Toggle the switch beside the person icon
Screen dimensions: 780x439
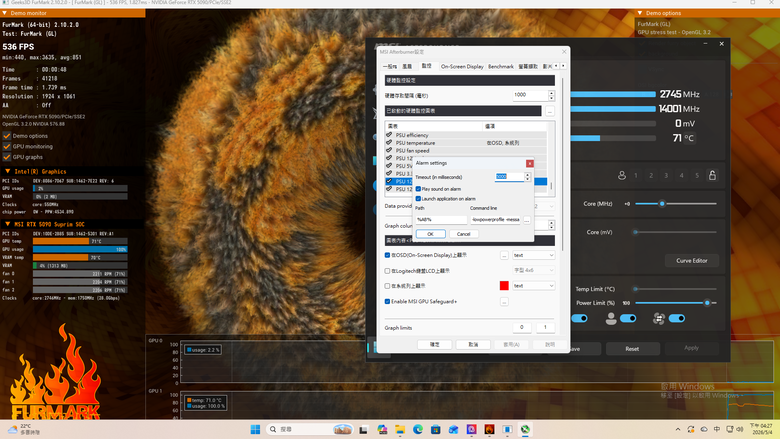coord(628,318)
